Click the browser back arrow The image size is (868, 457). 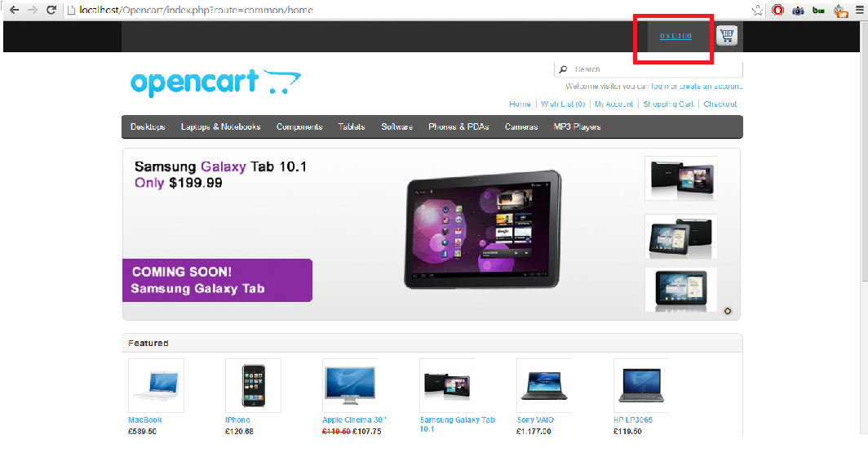15,10
